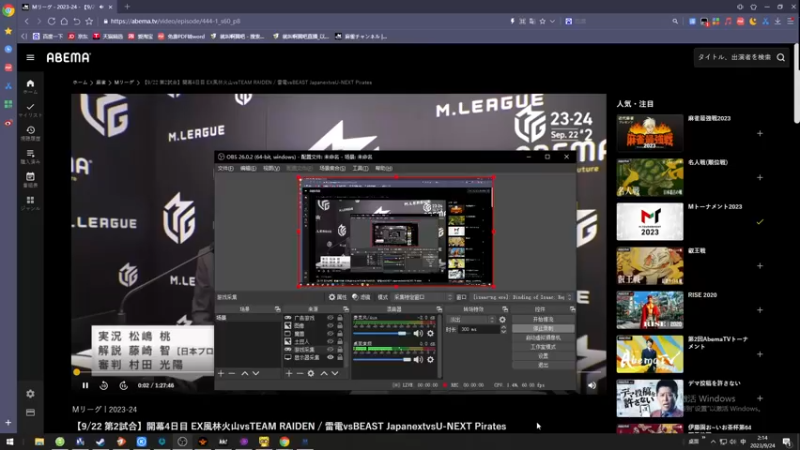The height and width of the screenshot is (450, 800).
Task: Toggle visibility eye of third OBS source
Action: coord(330,334)
